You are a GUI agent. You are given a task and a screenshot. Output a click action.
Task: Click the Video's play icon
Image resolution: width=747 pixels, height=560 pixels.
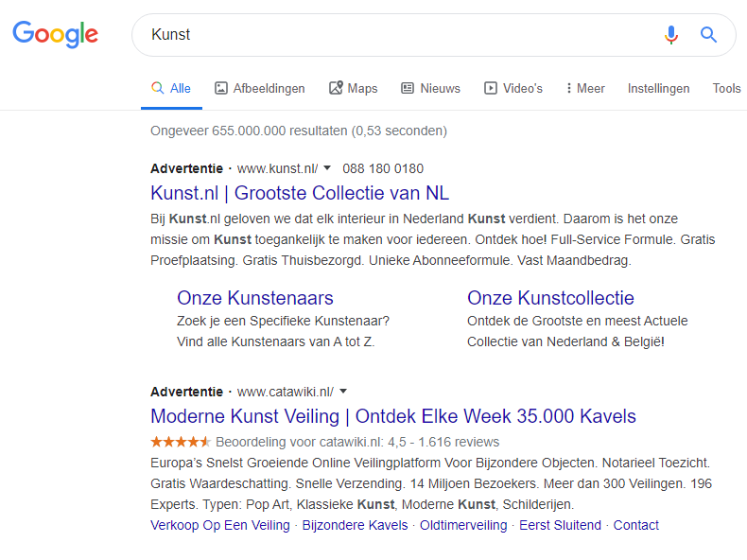491,88
